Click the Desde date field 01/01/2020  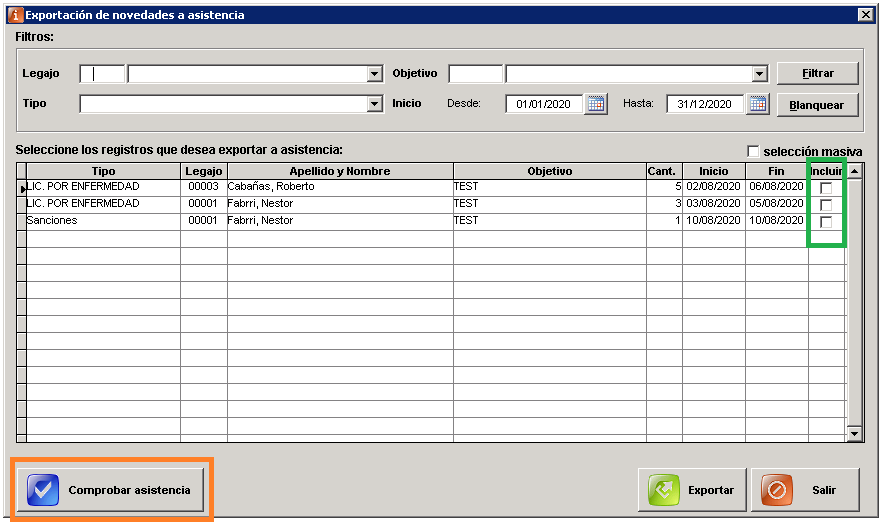point(544,104)
